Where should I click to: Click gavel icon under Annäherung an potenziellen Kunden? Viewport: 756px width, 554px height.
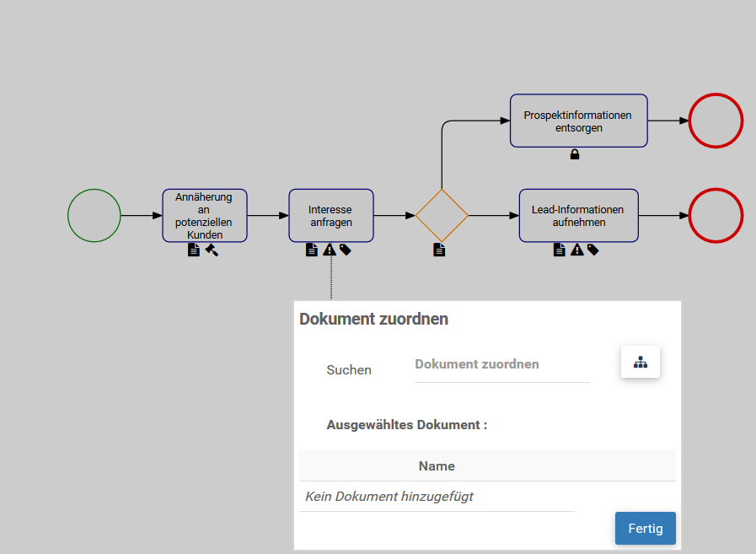(x=212, y=250)
